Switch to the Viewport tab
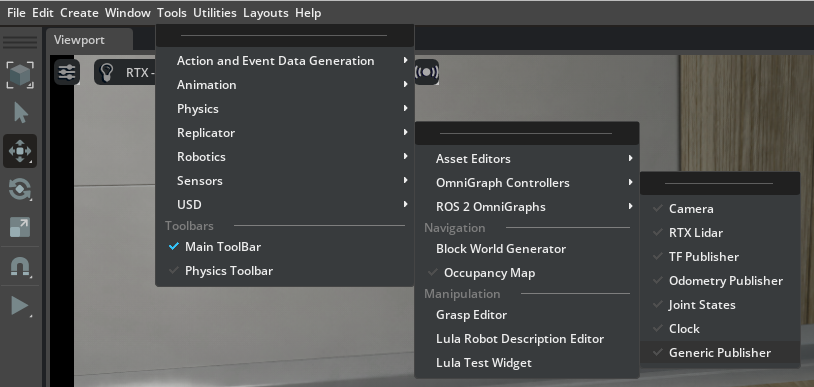 [x=89, y=40]
